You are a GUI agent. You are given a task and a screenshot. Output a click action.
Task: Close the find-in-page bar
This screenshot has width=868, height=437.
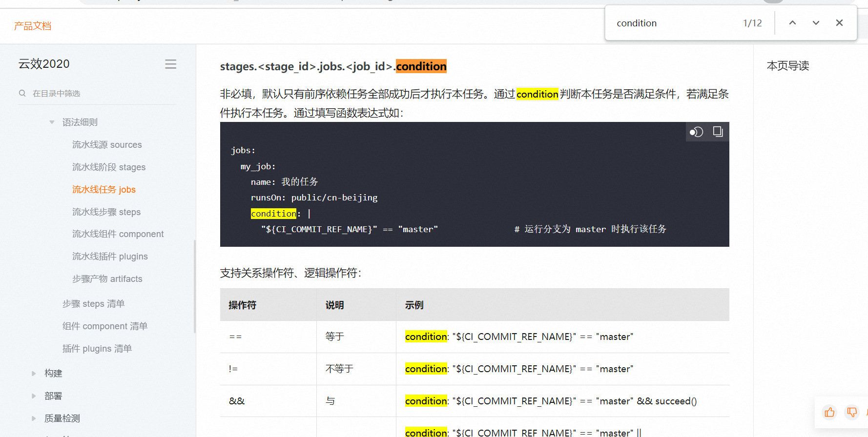pyautogui.click(x=839, y=23)
